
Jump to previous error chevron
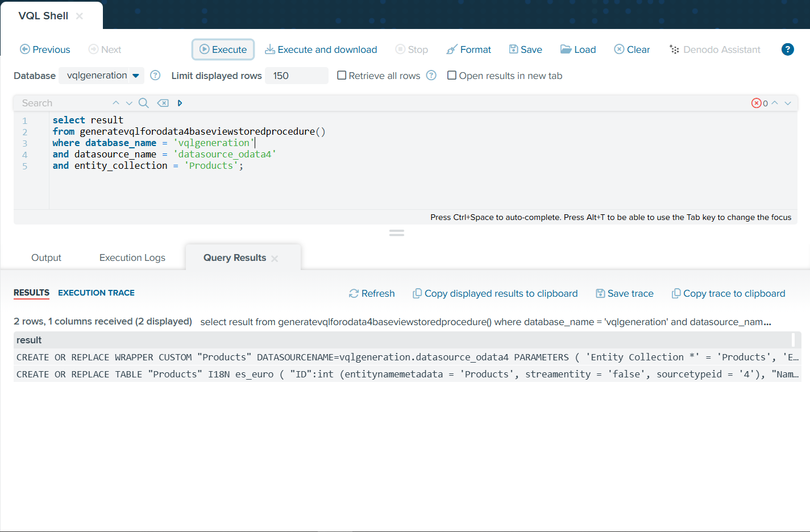pos(775,103)
